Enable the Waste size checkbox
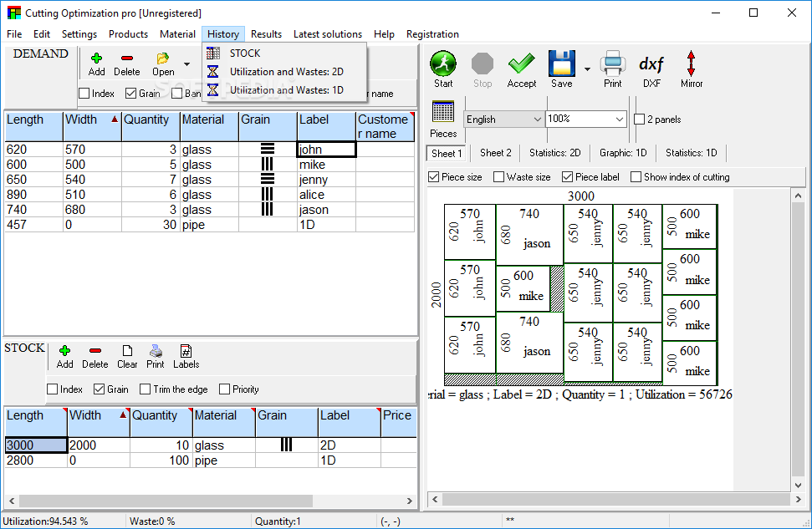812x529 pixels. coord(498,177)
